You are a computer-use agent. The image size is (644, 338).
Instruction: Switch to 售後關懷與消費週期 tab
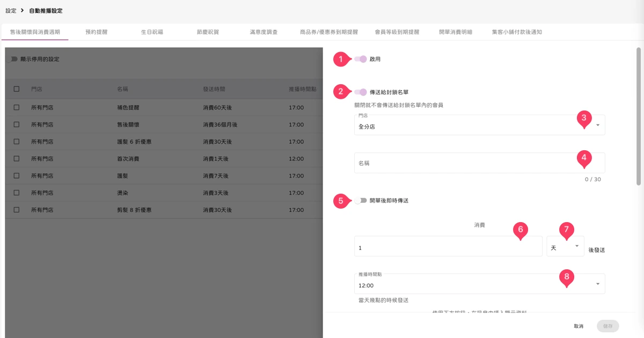(35, 32)
